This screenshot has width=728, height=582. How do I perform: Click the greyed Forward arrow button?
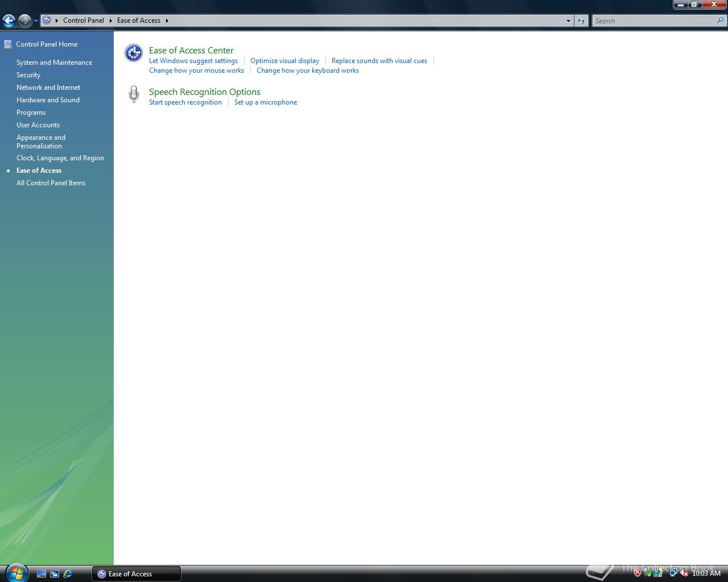24,21
